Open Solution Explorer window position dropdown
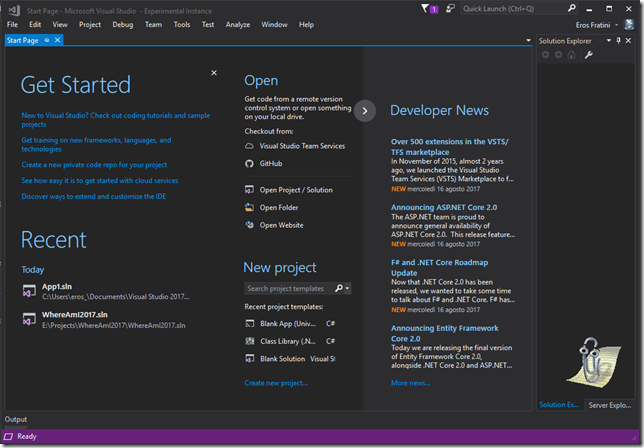The image size is (644, 448). tap(609, 40)
